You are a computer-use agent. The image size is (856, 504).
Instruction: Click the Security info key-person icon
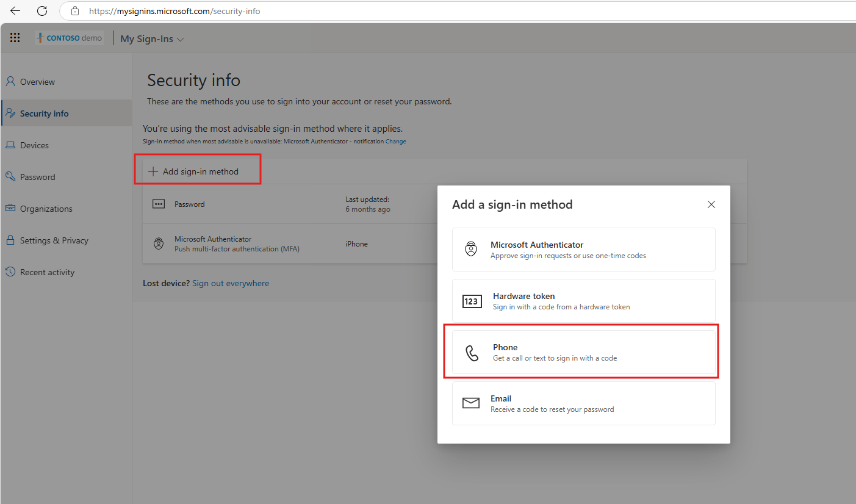point(10,113)
